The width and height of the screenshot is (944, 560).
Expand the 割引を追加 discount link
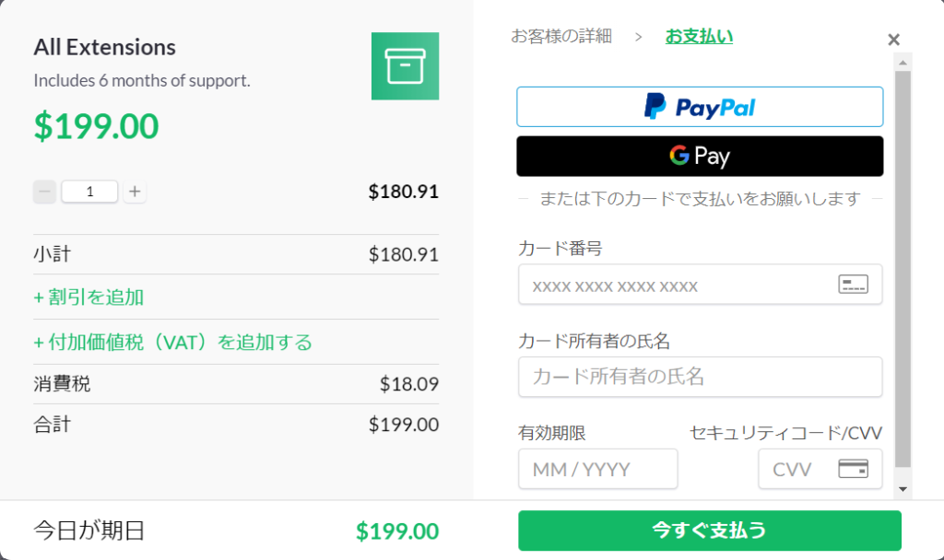point(88,297)
